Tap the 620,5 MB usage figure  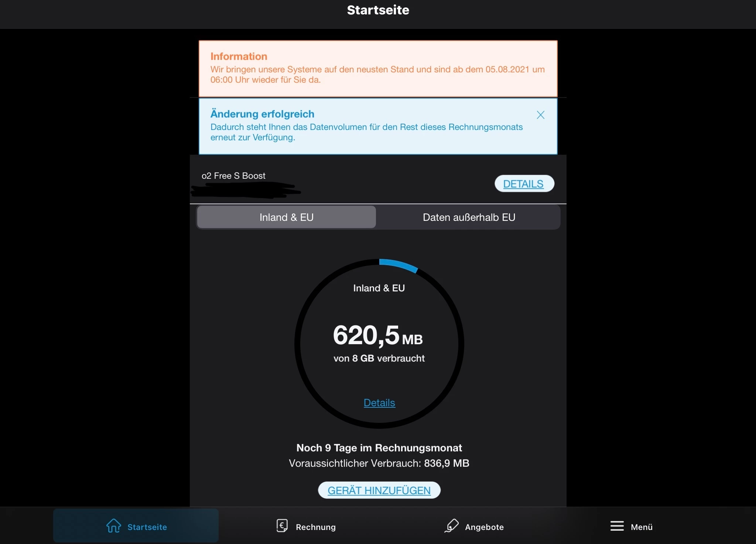click(377, 335)
